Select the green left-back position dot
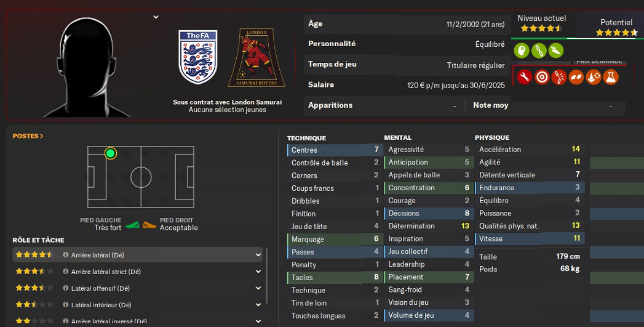Screen dimensions: 644x327 [111, 153]
